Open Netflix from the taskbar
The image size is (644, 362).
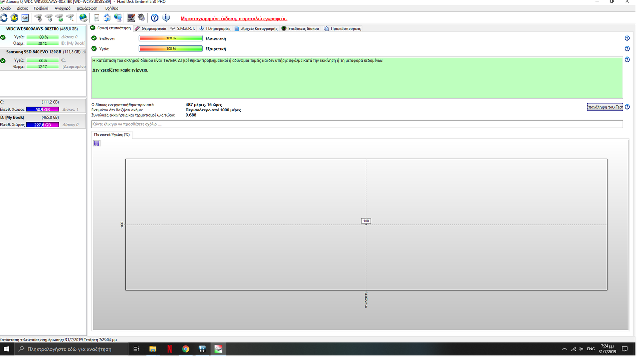(x=170, y=349)
